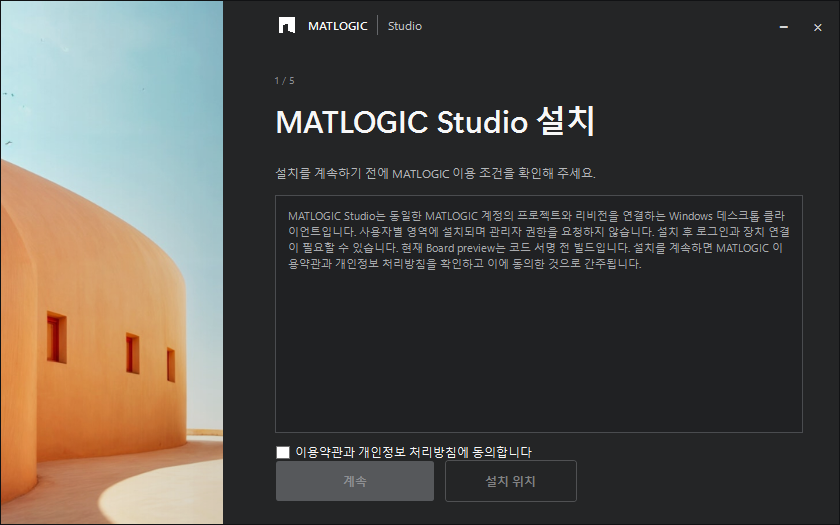
Task: Click the desert building artwork image
Action: (112, 262)
